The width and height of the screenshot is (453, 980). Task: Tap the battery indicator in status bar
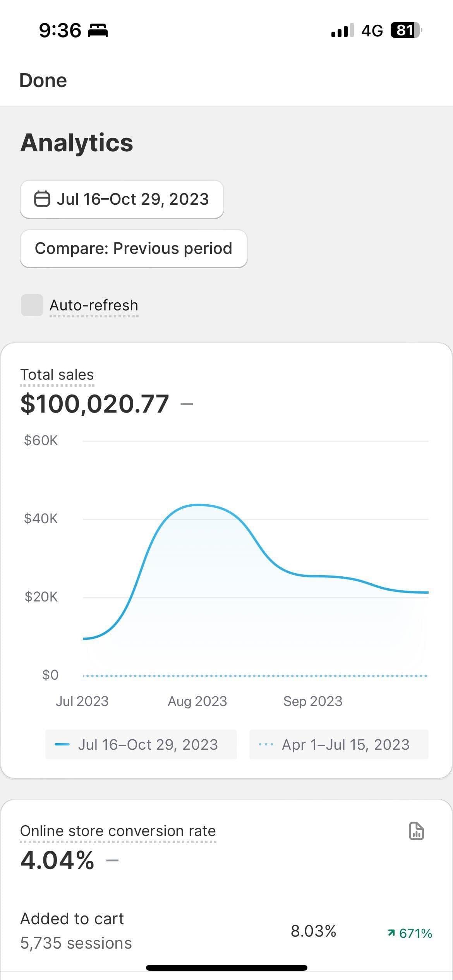[x=405, y=30]
